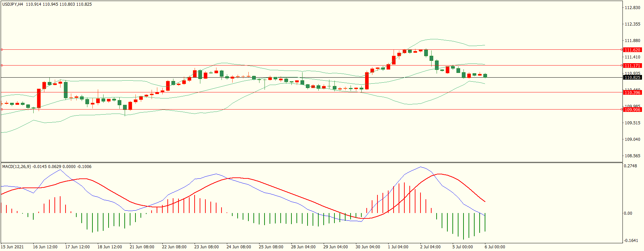Click the 21 Jun 08:00 time label
The width and height of the screenshot is (644, 251).
[142, 247]
